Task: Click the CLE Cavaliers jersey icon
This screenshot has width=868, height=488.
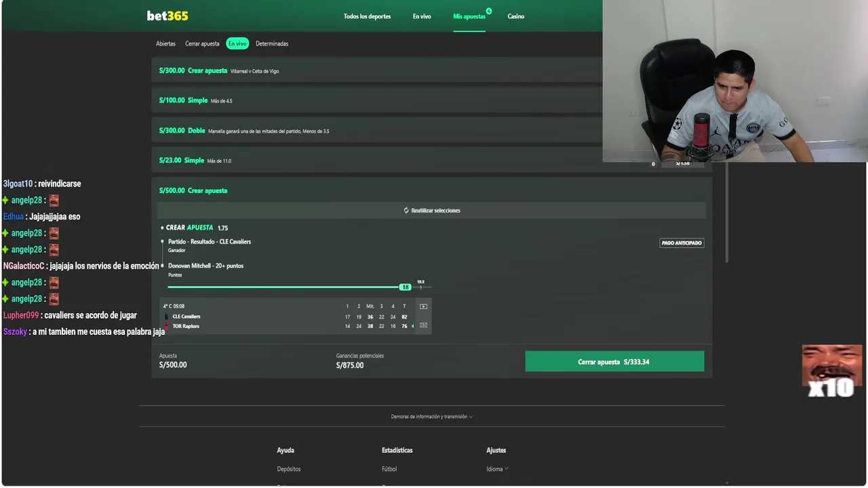Action: 166,317
